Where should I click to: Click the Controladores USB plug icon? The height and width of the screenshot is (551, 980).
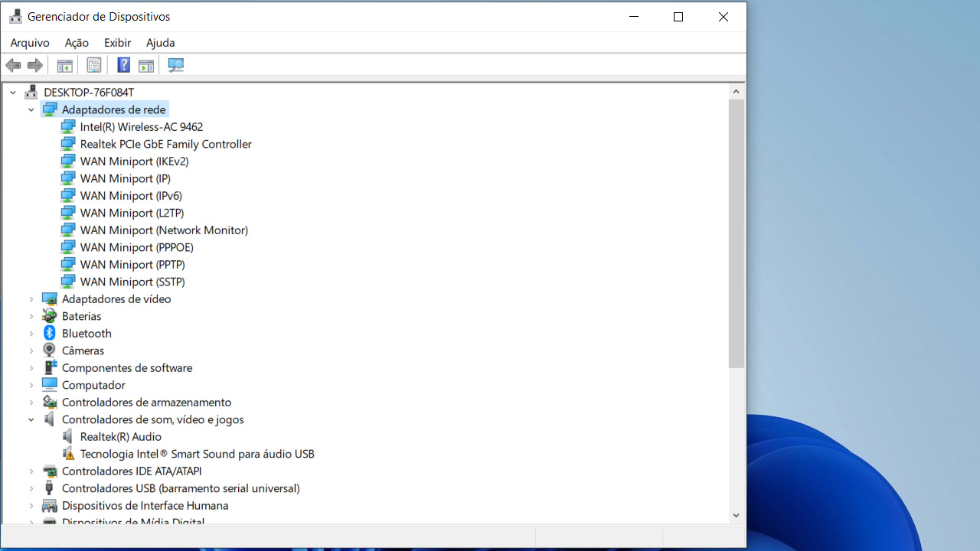click(x=50, y=488)
